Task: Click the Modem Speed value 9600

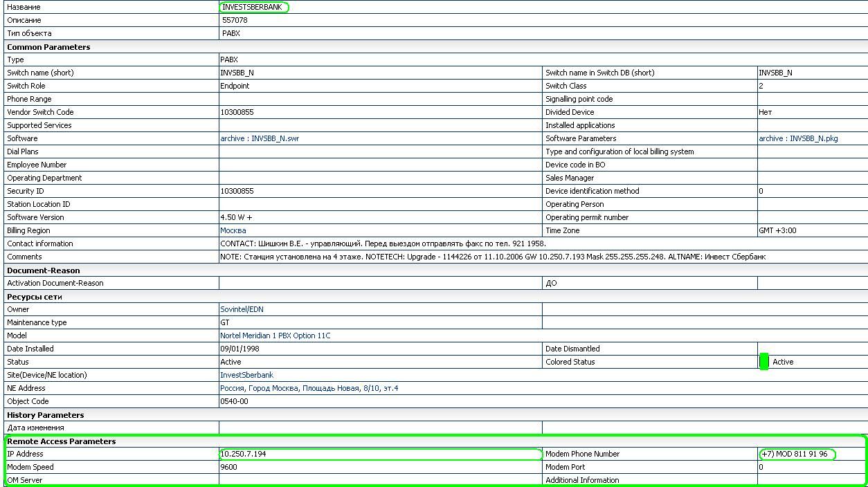Action: (x=228, y=467)
